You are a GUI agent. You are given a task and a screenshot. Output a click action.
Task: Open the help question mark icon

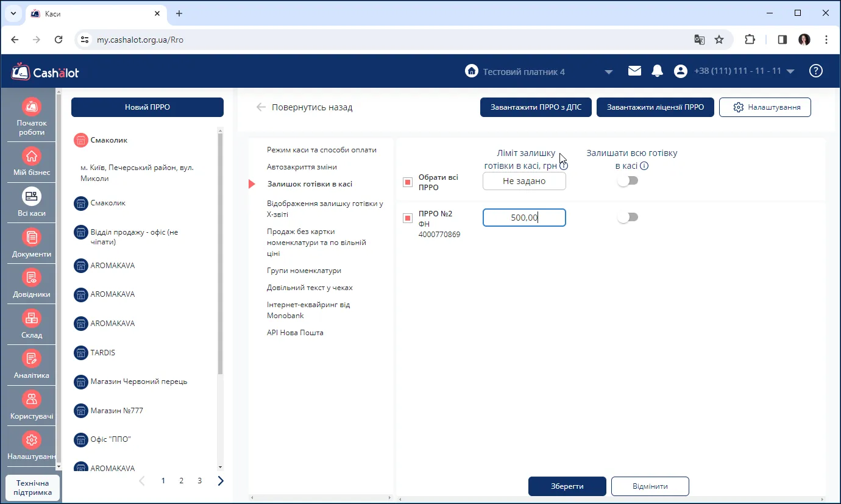815,71
